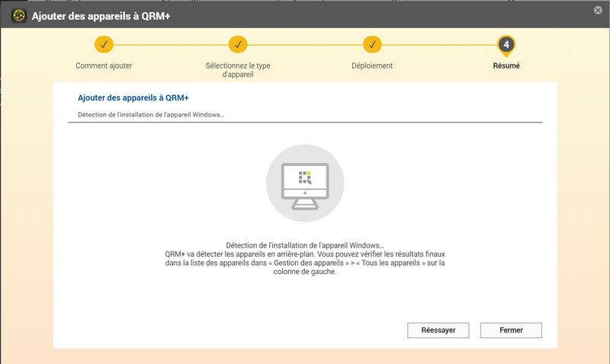The height and width of the screenshot is (364, 610).
Task: Select the 'Comment ajouter' step checkmark
Action: coord(104,44)
